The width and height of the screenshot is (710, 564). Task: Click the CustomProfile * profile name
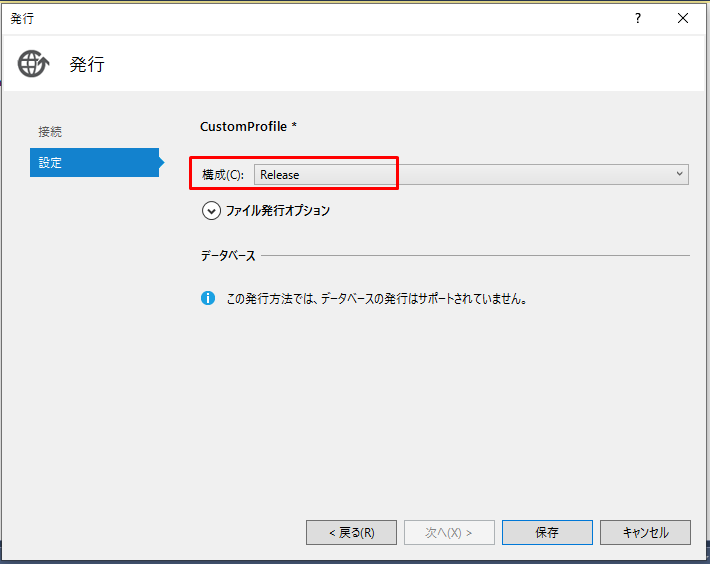point(248,126)
